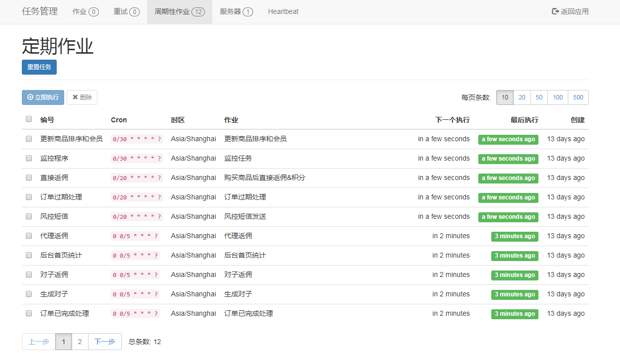Click next-run time of 对子返佣 row
This screenshot has width=620, height=364.
[x=451, y=274]
